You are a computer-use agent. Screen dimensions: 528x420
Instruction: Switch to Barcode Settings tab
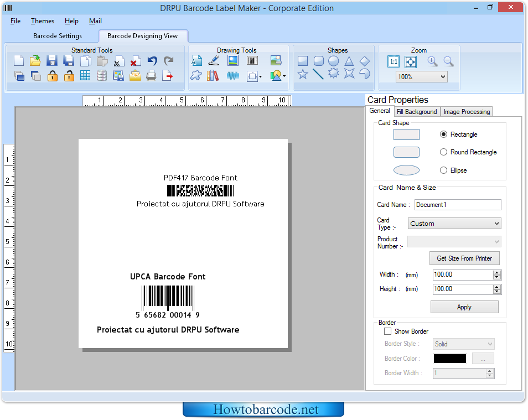coord(58,36)
